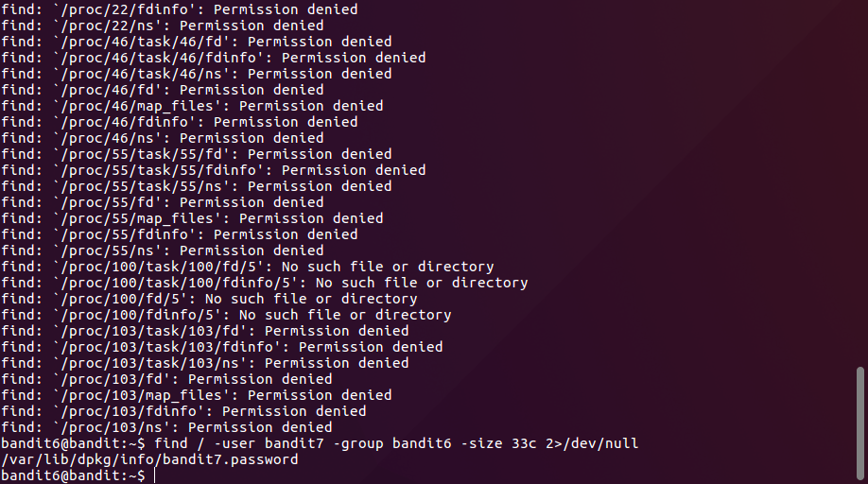Click the '/proc/55/task/55/ns' error line
This screenshot has width=868, height=484.
tap(197, 186)
